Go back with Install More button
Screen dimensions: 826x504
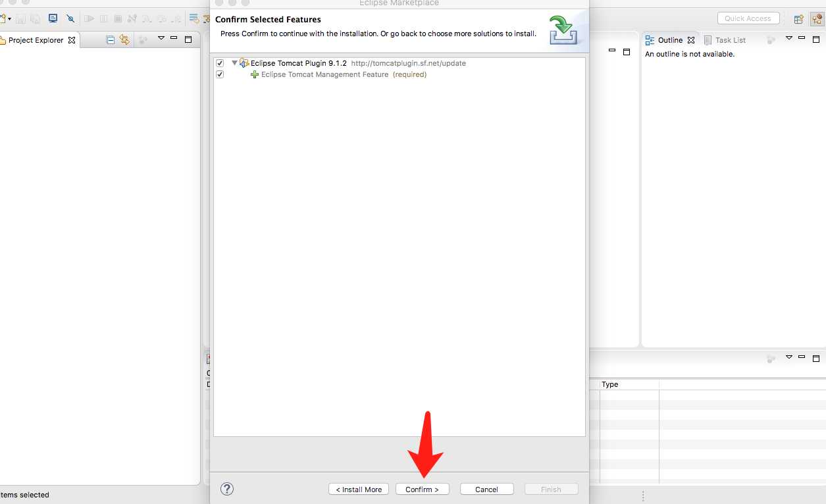[359, 489]
